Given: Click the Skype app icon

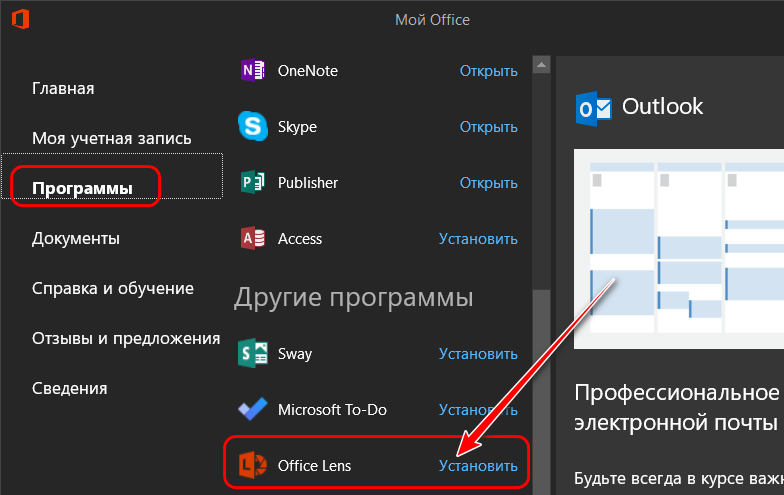Looking at the screenshot, I should (x=252, y=126).
